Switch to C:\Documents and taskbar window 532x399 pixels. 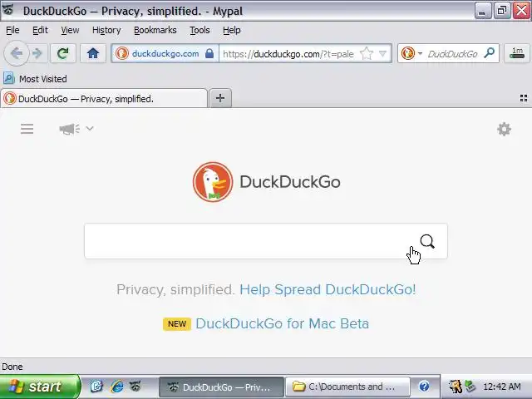pyautogui.click(x=347, y=387)
